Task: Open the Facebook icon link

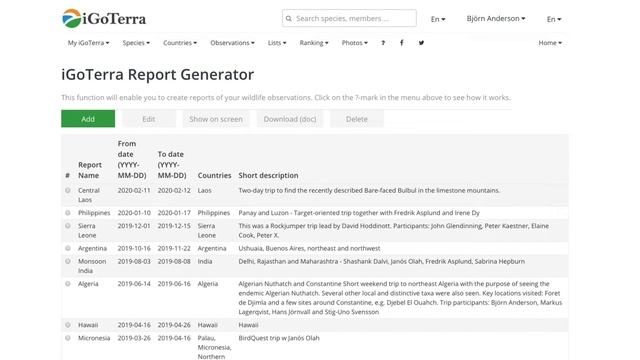Action: click(402, 43)
